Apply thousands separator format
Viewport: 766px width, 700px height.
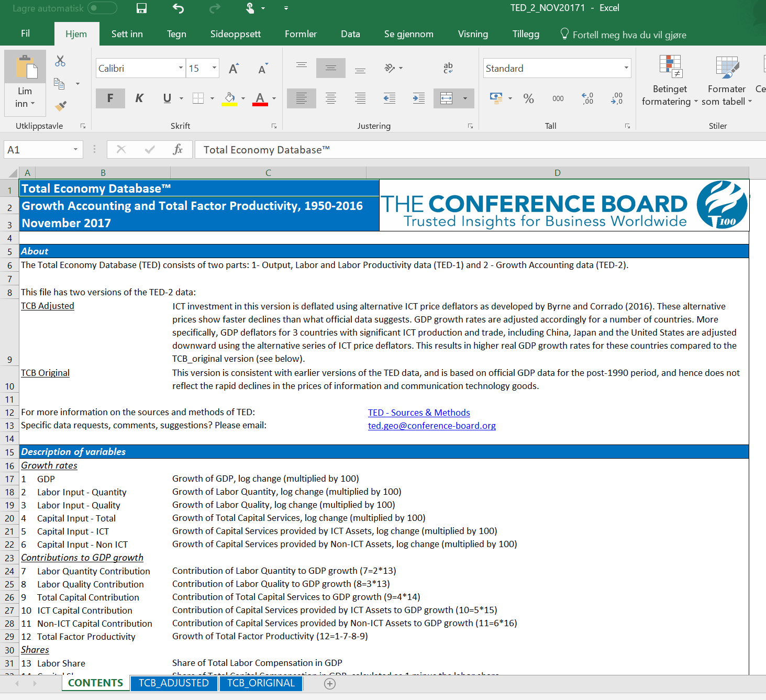pos(558,98)
